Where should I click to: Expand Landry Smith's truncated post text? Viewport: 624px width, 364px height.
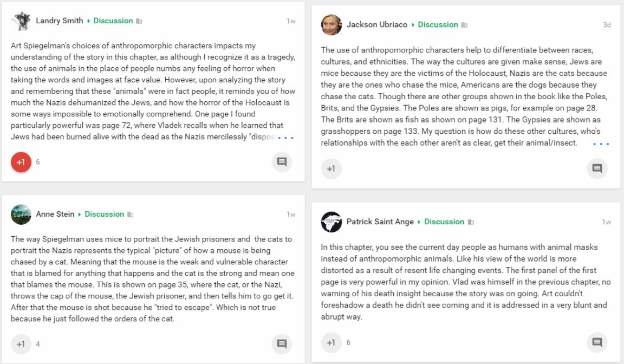[286, 138]
